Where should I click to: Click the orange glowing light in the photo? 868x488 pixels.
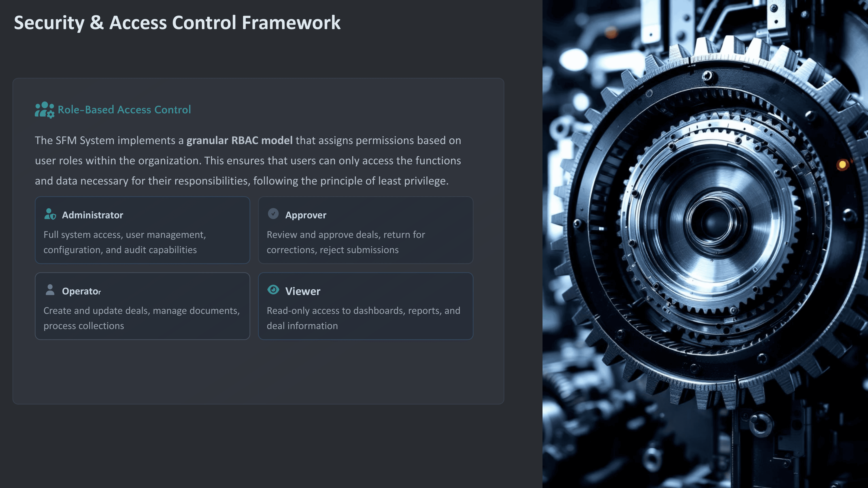point(842,165)
